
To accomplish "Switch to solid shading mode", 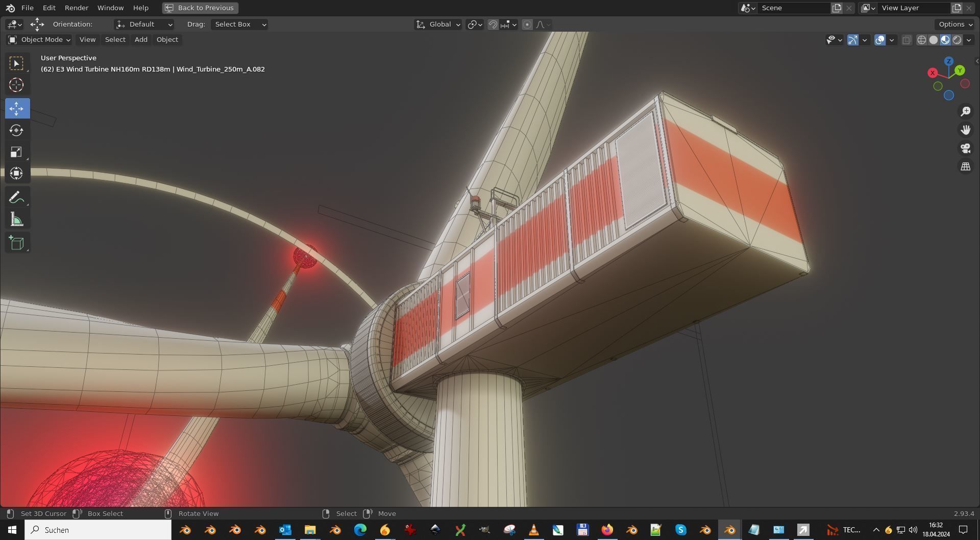I will point(933,40).
